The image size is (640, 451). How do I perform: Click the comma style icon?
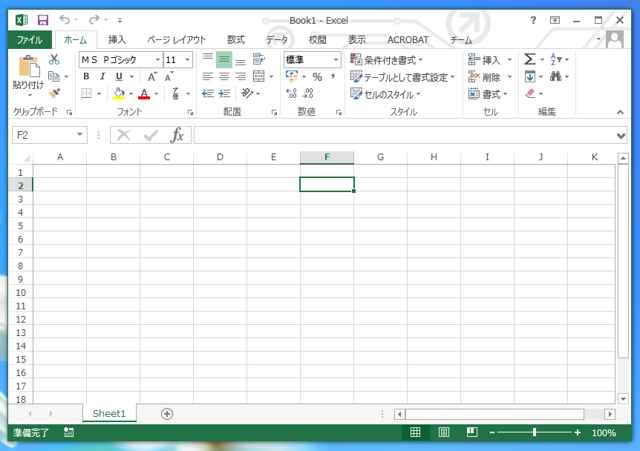[333, 77]
